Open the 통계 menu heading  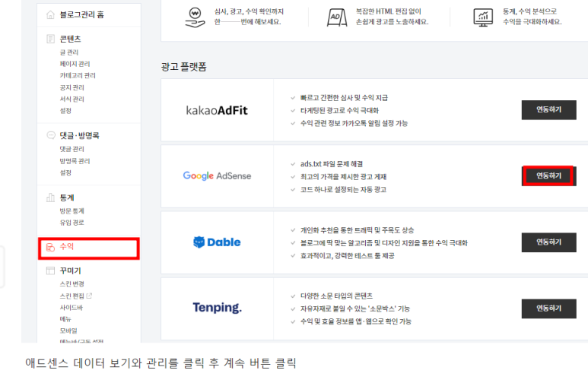tap(67, 198)
